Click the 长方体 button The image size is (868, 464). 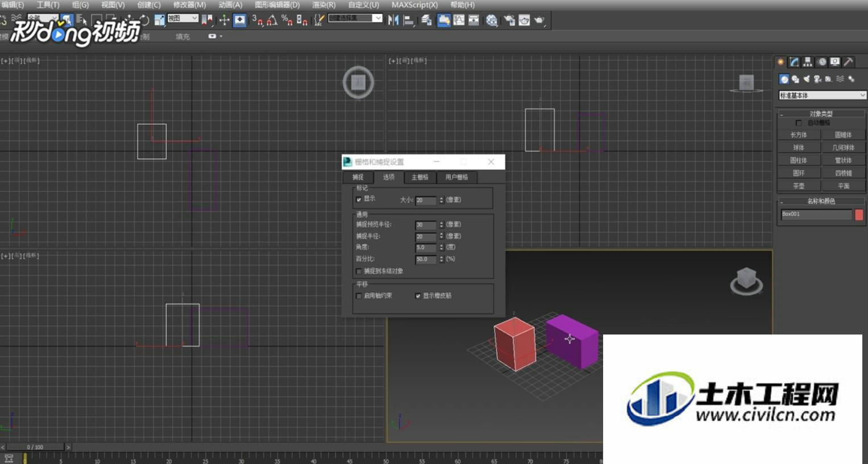799,135
